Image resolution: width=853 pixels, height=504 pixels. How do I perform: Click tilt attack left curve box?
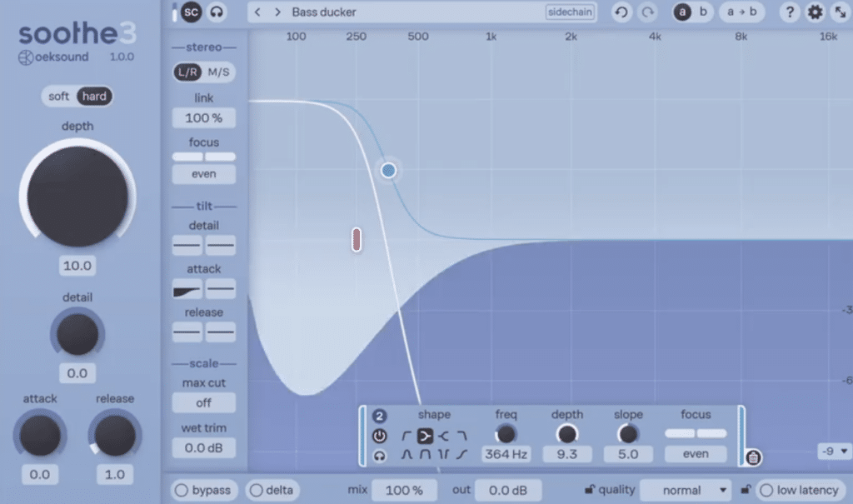[x=187, y=290]
